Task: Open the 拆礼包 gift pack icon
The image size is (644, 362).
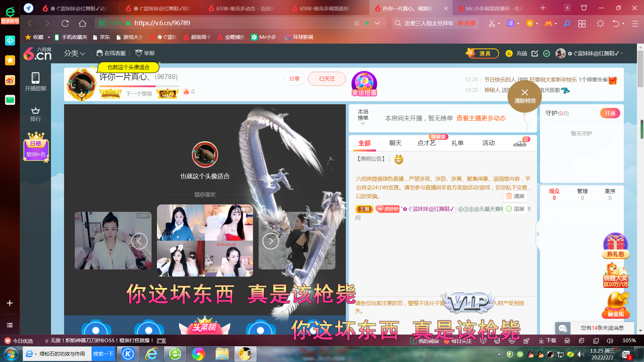Action: (615, 246)
